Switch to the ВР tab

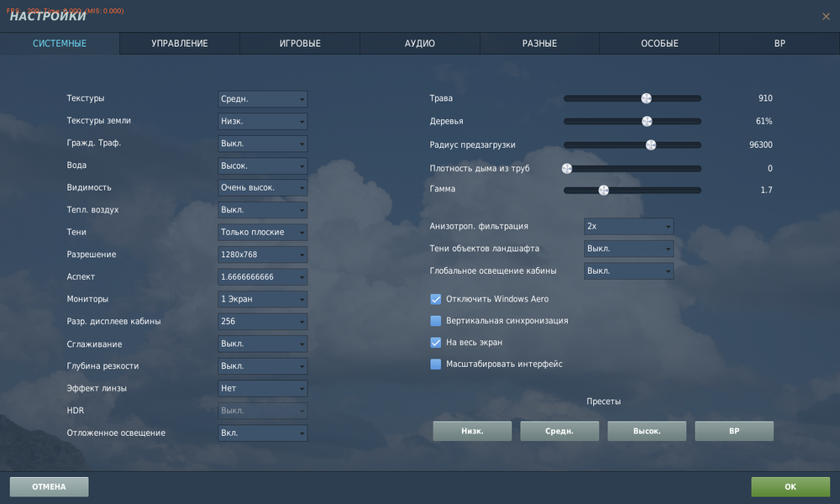(780, 44)
